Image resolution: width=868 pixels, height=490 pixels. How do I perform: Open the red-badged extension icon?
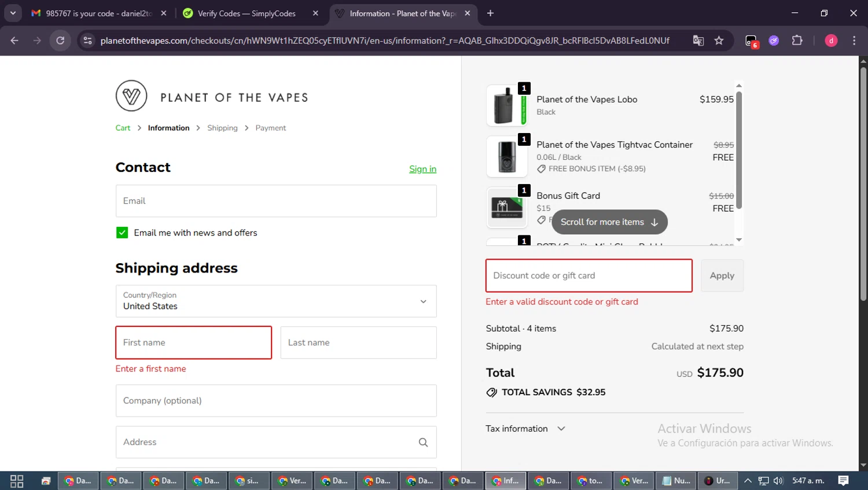[x=751, y=41]
